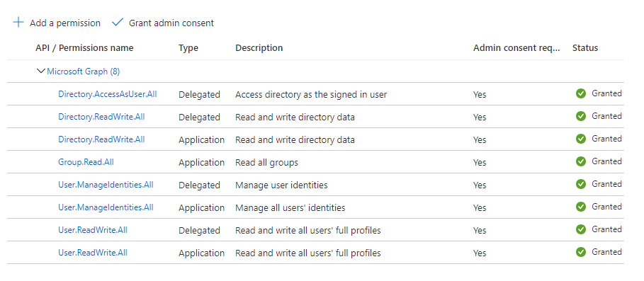Click Granted text in Group.Read.All row
The image size is (644, 281).
pos(606,161)
